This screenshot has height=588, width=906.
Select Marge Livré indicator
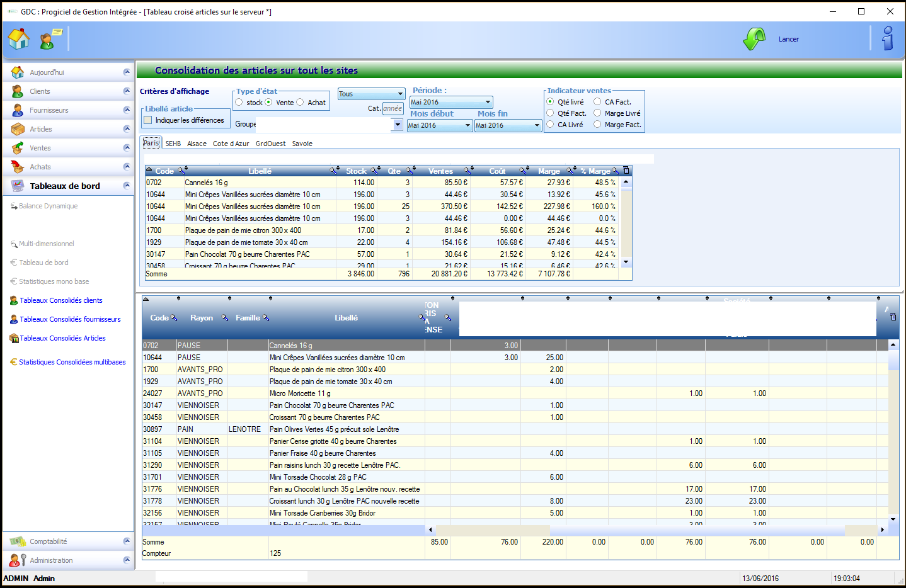click(597, 113)
